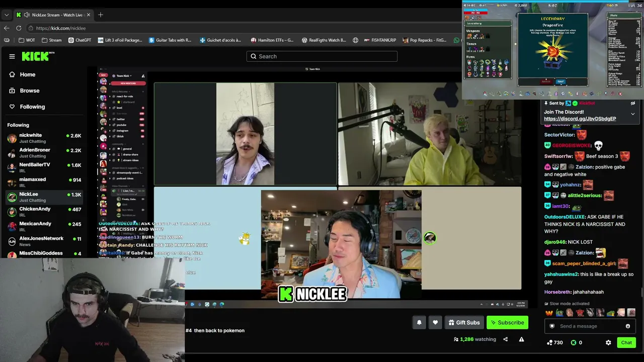Open the Pop Repacks bookmark
This screenshot has height=362, width=644.
pyautogui.click(x=424, y=40)
